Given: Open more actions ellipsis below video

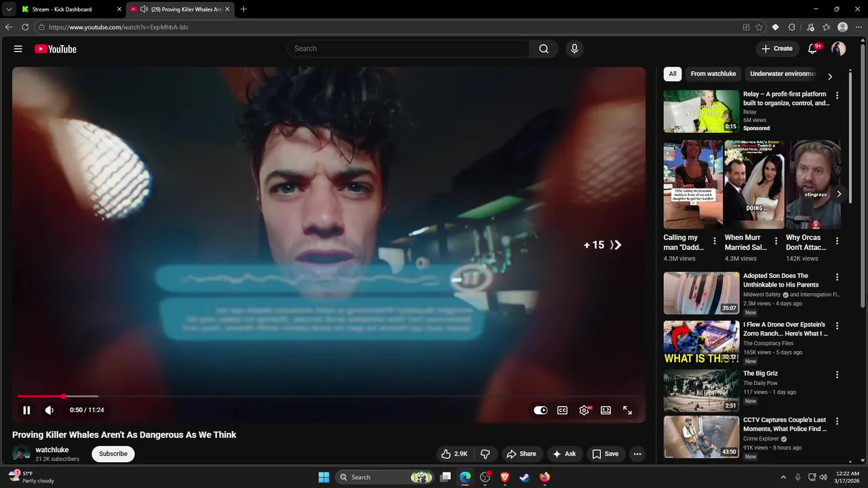Looking at the screenshot, I should (x=637, y=454).
